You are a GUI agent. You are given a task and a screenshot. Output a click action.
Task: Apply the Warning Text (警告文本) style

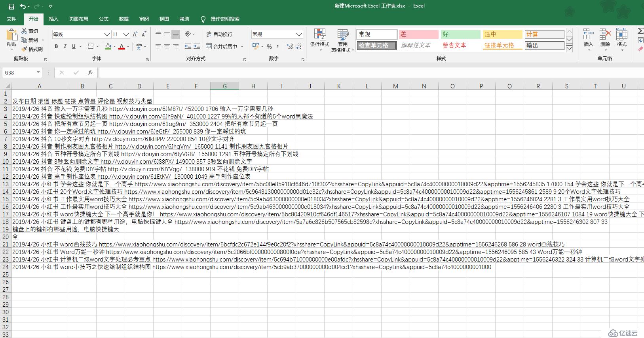[460, 45]
